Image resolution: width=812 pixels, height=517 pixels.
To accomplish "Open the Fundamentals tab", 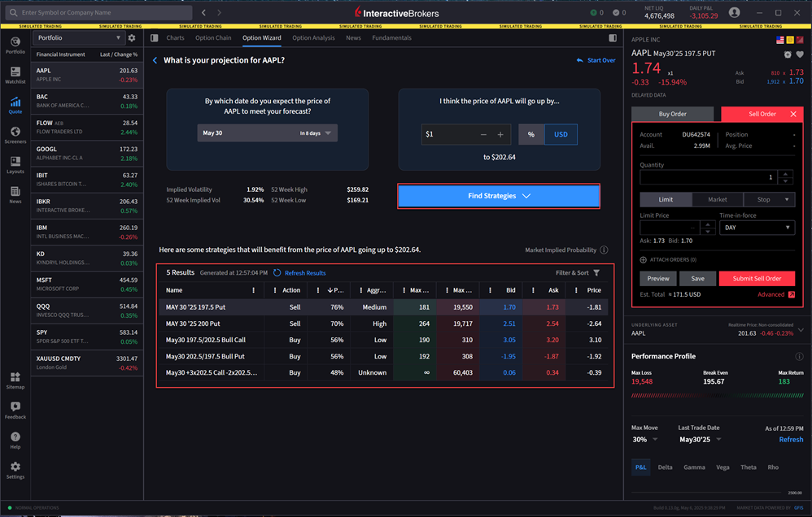I will tap(391, 37).
